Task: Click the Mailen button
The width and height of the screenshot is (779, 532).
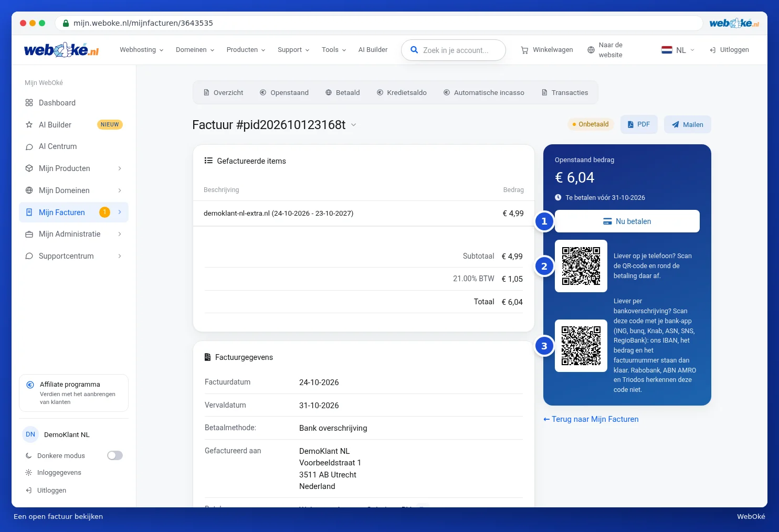Action: 688,124
